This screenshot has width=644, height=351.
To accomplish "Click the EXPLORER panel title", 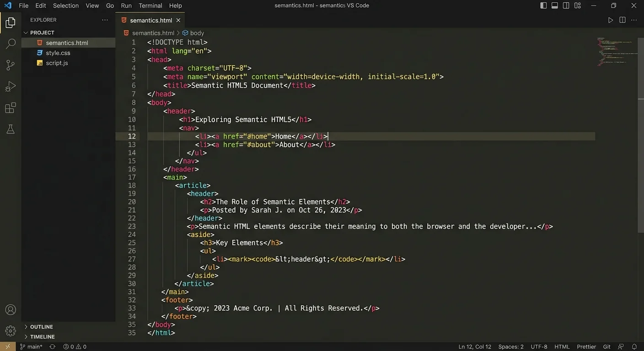I will 43,20.
